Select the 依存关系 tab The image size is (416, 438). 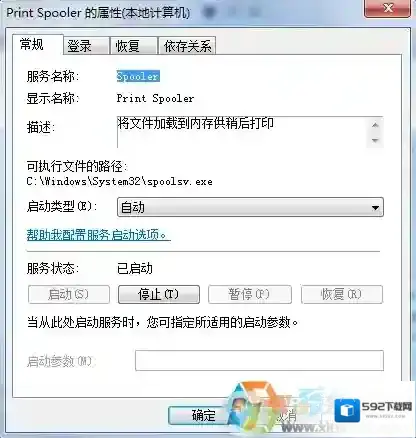click(x=187, y=46)
